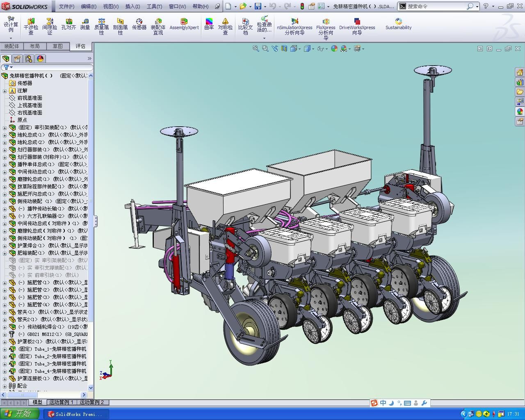Click the 传感器 sensor toolbar icon
Screen dimensions: 525x420
tap(139, 25)
